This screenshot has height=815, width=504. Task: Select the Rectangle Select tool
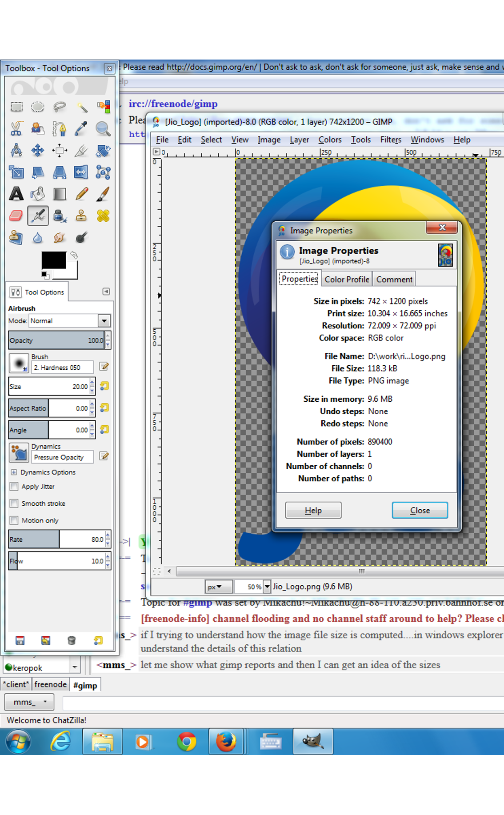16,107
